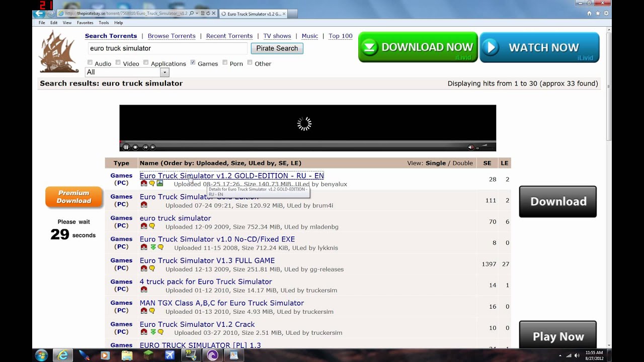Image resolution: width=644 pixels, height=362 pixels.
Task: Open BitTorrent from the taskbar
Action: (x=213, y=355)
